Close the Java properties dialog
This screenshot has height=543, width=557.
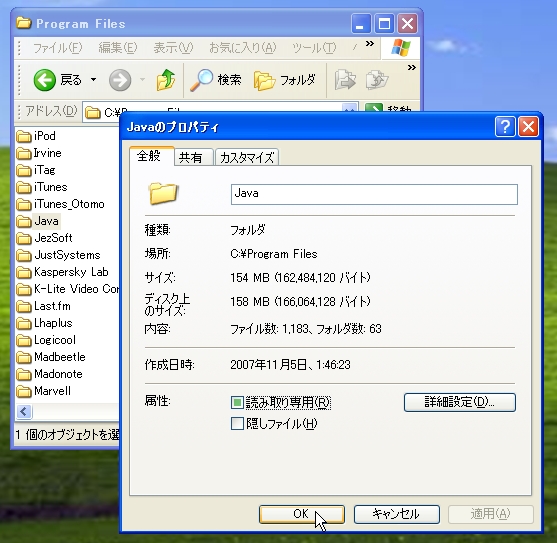pos(528,127)
